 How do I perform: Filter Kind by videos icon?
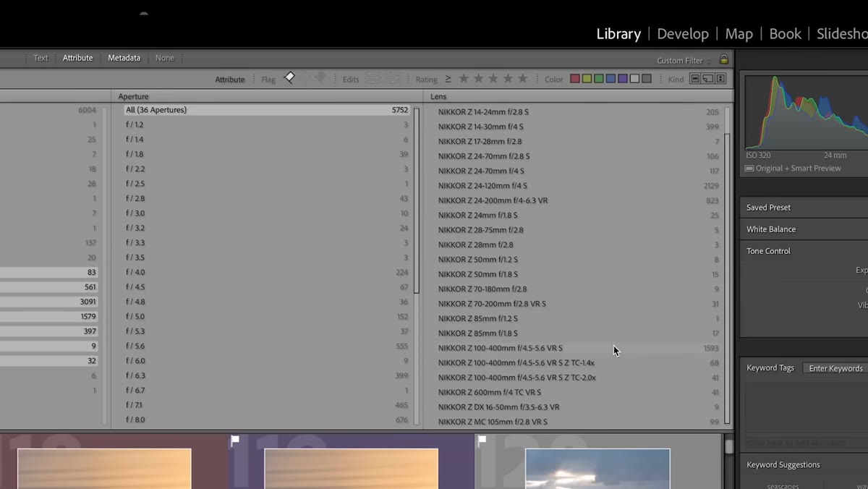tap(720, 79)
